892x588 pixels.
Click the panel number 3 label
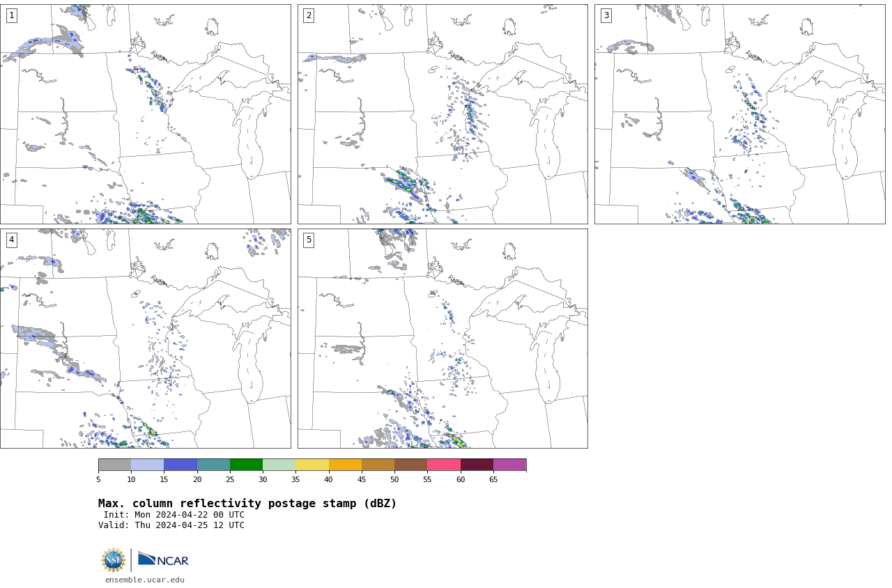click(606, 15)
